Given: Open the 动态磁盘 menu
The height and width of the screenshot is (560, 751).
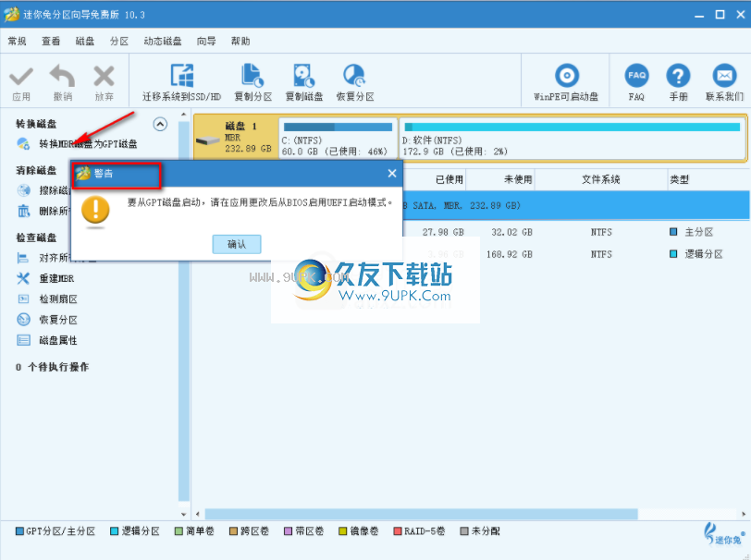Looking at the screenshot, I should point(163,42).
